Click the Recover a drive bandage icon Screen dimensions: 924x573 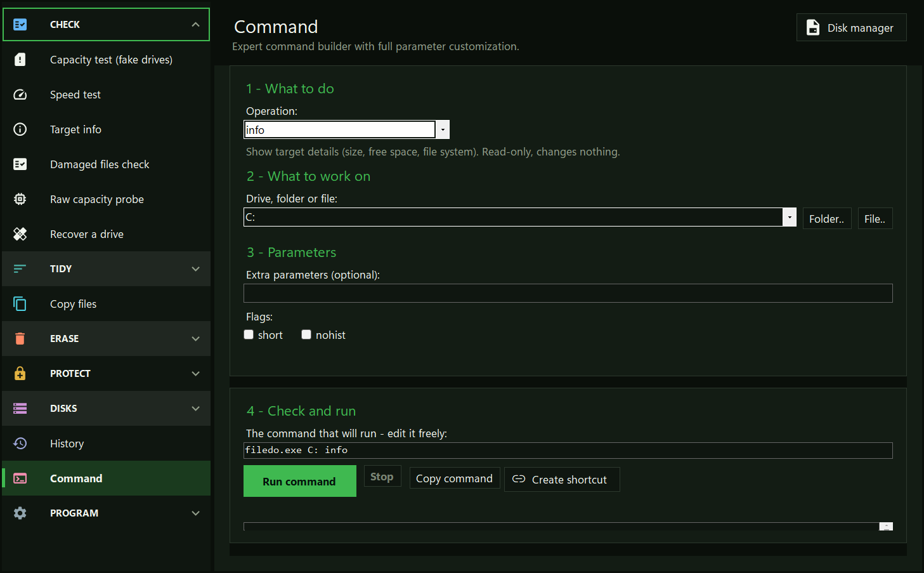20,234
